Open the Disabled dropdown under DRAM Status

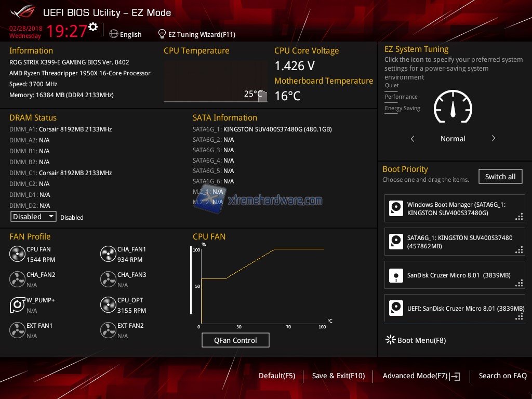pos(33,217)
